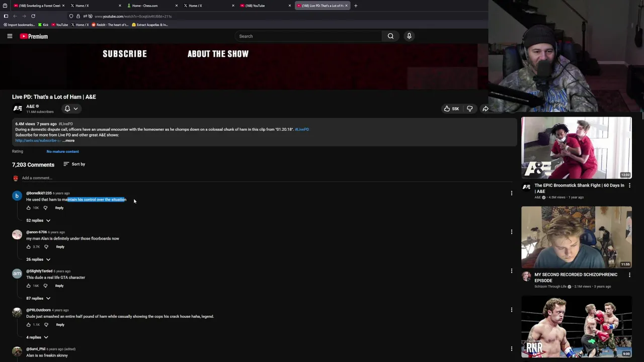This screenshot has width=644, height=362.
Task: Reply to @boredkid1235's comment
Action: 59,208
